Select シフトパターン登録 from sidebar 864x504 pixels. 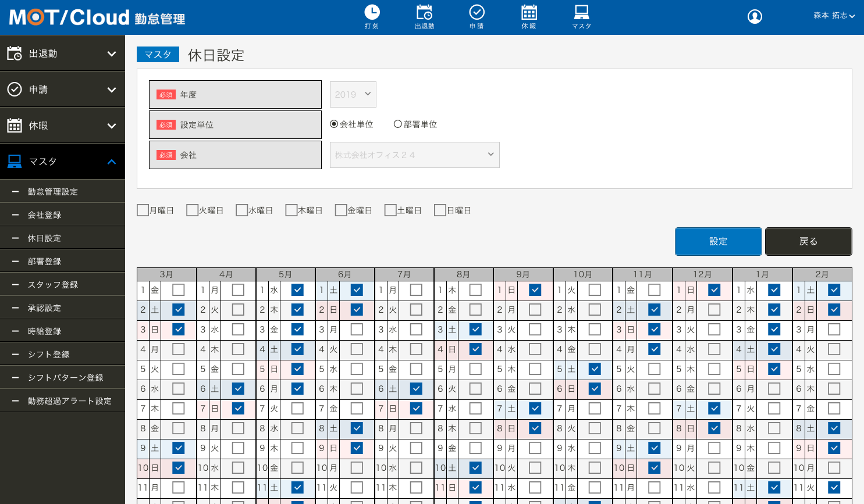[66, 378]
